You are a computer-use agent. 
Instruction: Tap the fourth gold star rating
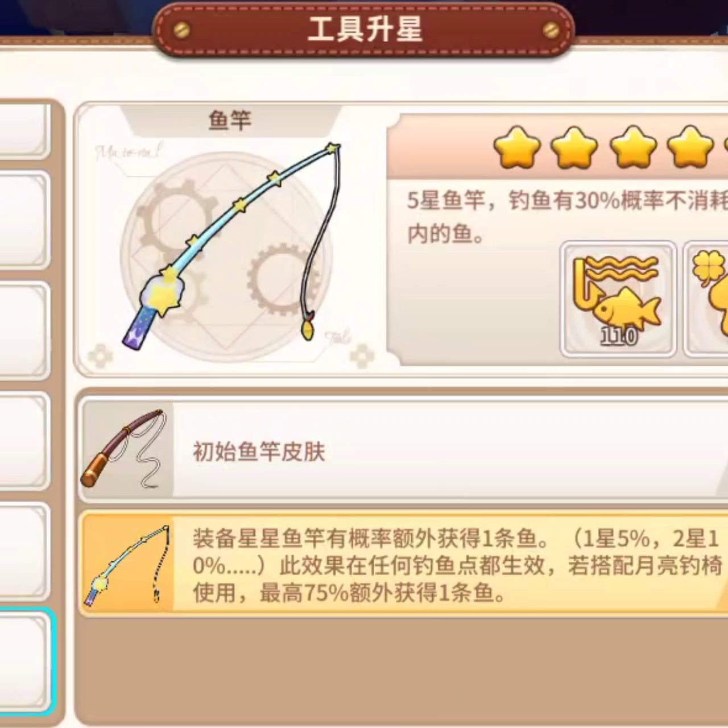point(690,147)
